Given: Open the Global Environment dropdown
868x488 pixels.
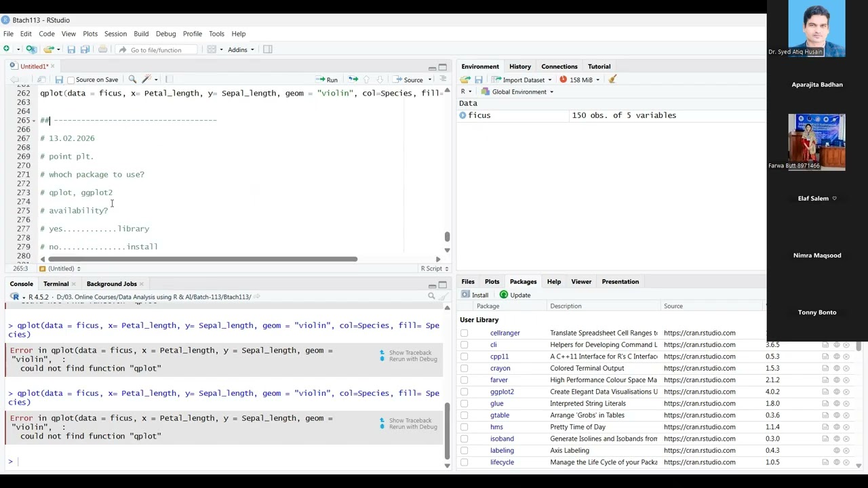Looking at the screenshot, I should (x=517, y=91).
